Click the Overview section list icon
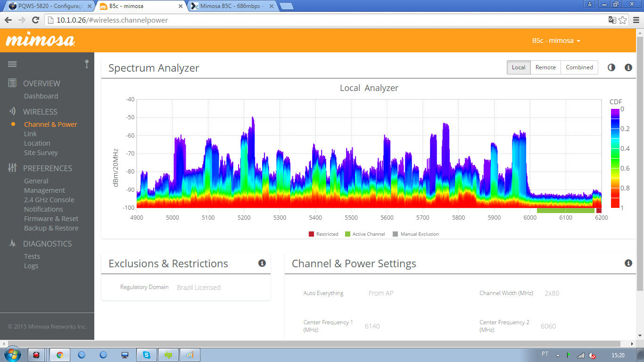644x362 pixels. (13, 83)
